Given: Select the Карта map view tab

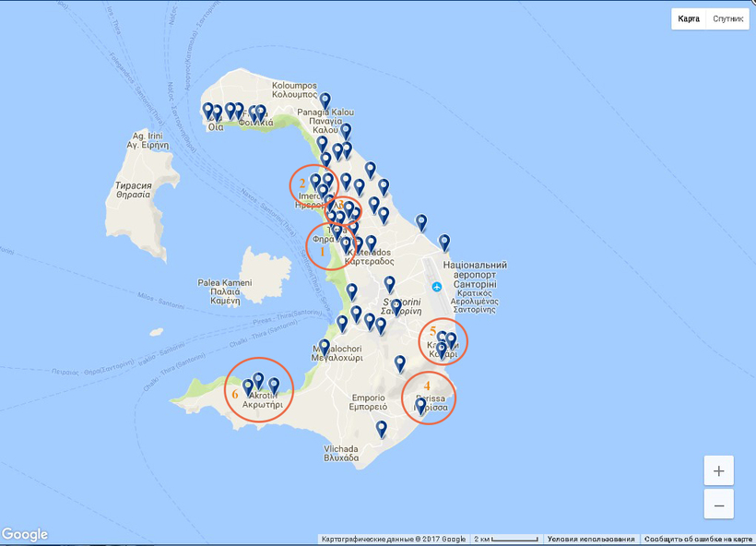Looking at the screenshot, I should click(689, 18).
